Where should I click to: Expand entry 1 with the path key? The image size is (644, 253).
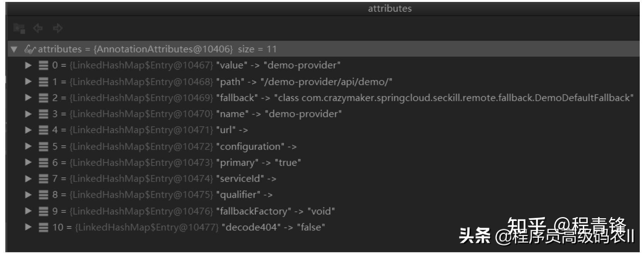click(28, 82)
